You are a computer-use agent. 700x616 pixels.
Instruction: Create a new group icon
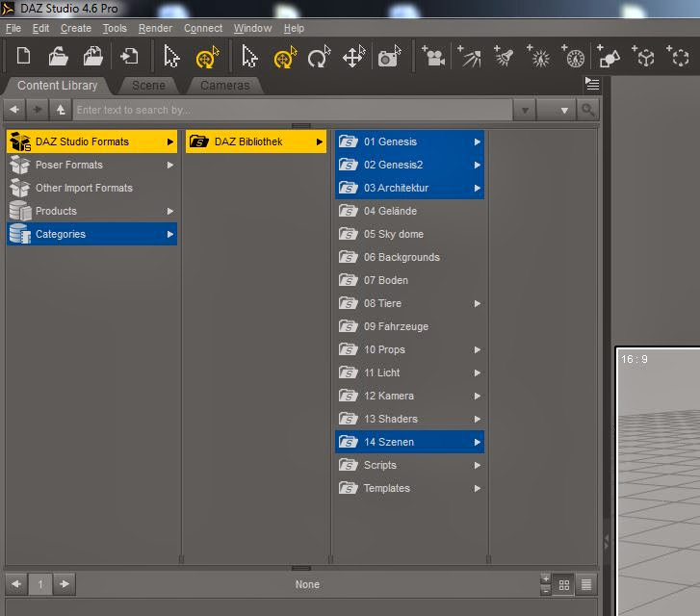(678, 57)
